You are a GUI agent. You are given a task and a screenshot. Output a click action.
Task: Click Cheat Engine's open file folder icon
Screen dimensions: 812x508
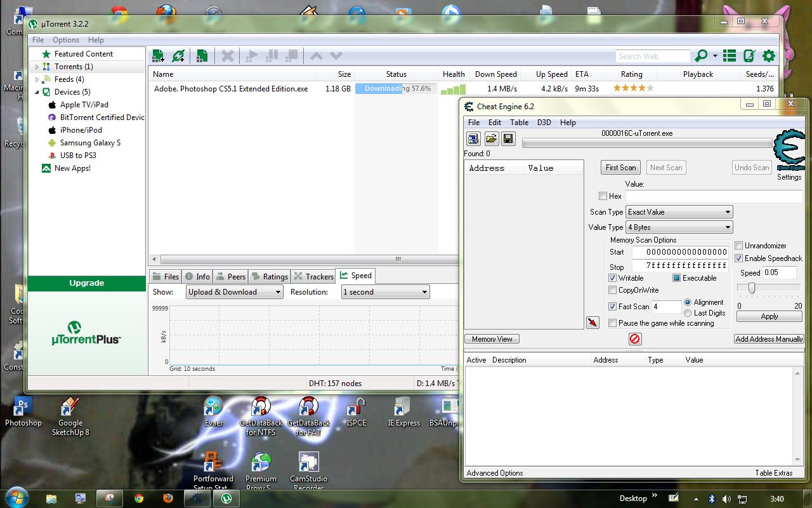point(491,138)
